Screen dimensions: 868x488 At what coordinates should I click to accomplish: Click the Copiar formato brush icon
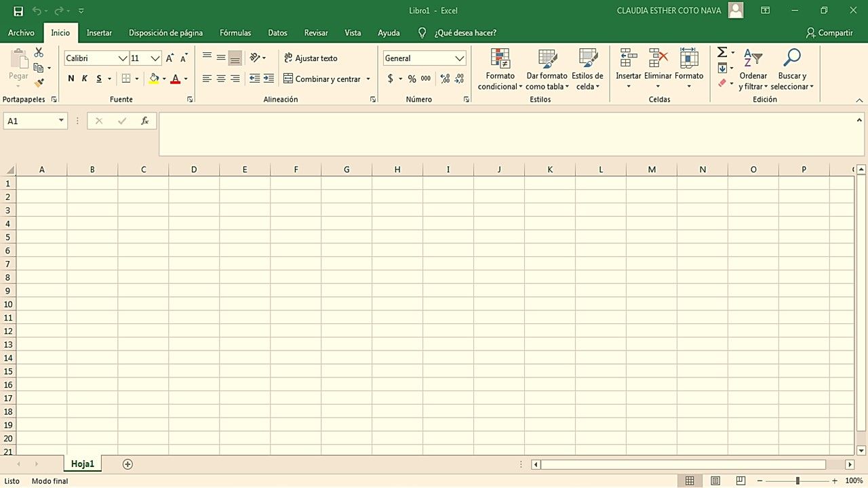38,81
